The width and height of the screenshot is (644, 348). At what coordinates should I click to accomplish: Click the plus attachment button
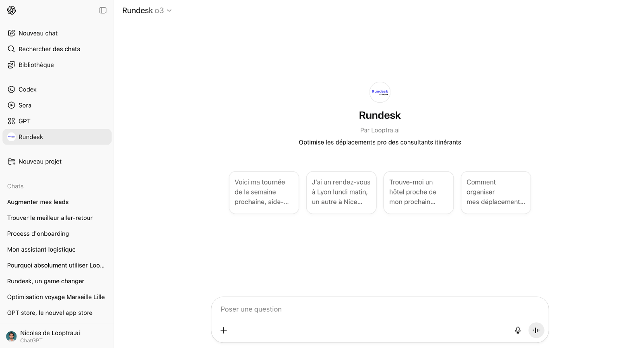224,330
